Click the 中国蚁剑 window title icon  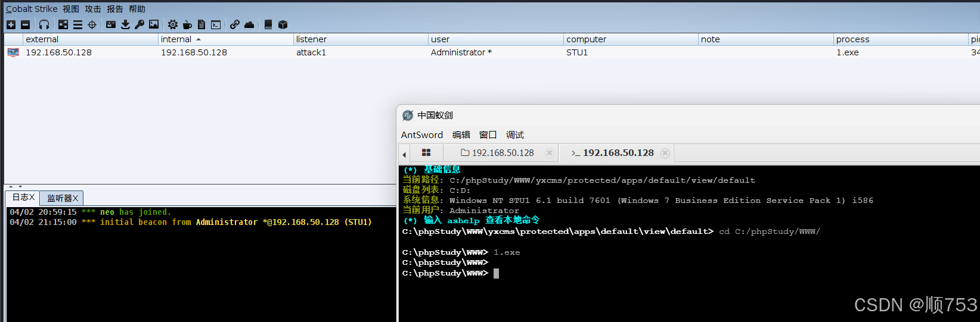(408, 115)
